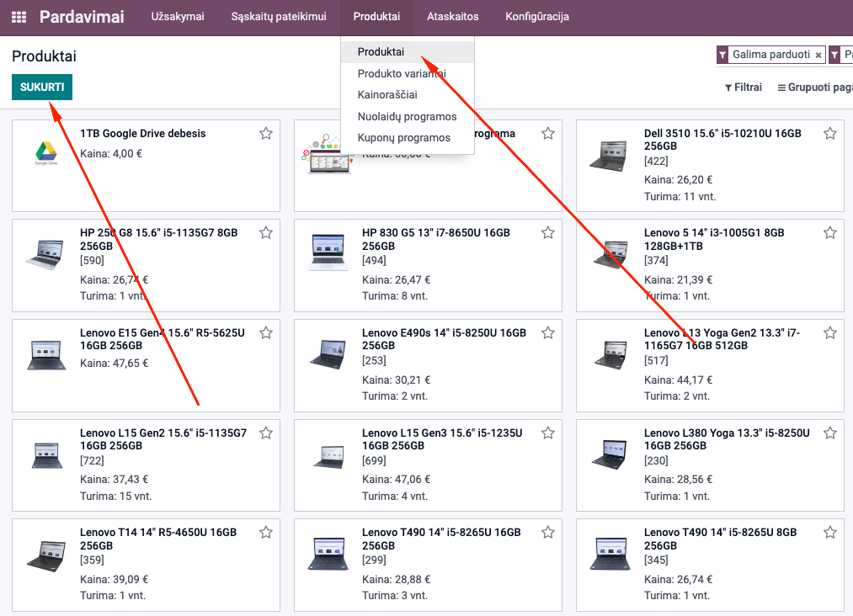Star the Lenovo T14 14" R5-4650U product

coord(265,533)
